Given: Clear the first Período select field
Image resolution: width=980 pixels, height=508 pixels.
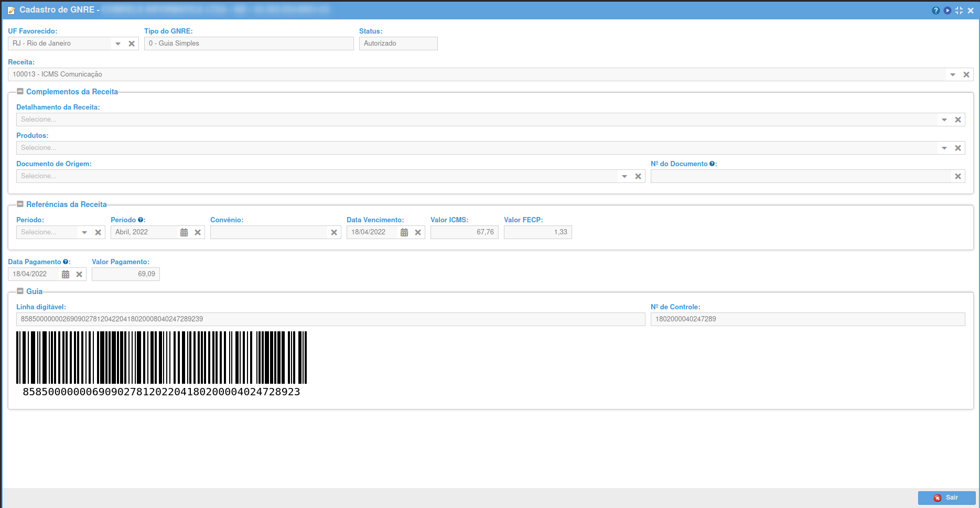Looking at the screenshot, I should (98, 232).
